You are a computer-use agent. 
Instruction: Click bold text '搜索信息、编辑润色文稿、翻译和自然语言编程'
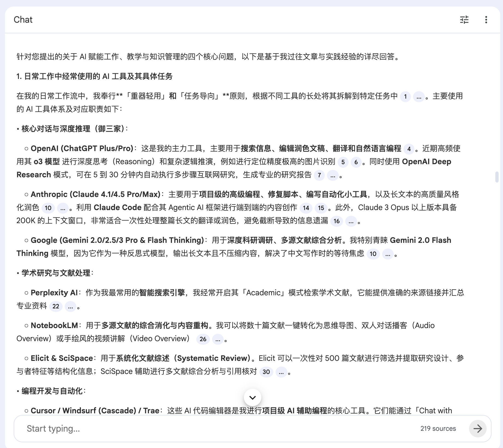(321, 148)
